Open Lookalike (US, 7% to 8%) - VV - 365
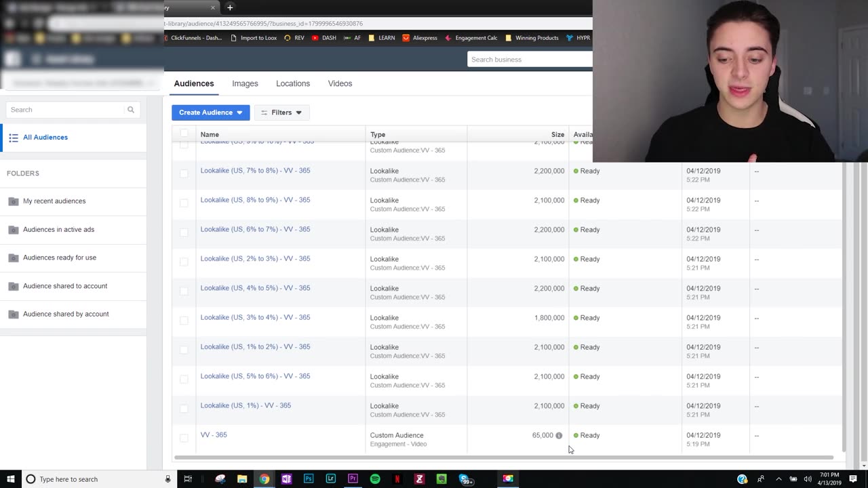The width and height of the screenshot is (868, 488). 255,171
